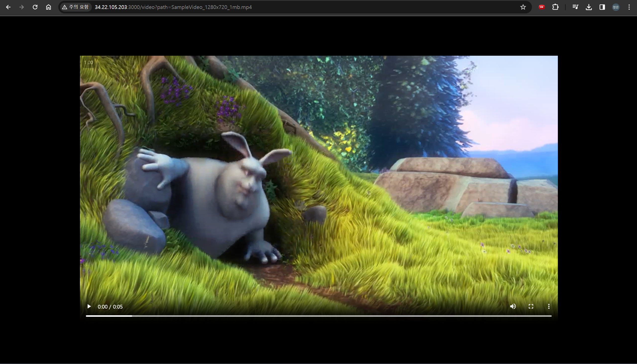Click the 1.00 playback speed overlay
The image size is (637, 364).
point(88,62)
